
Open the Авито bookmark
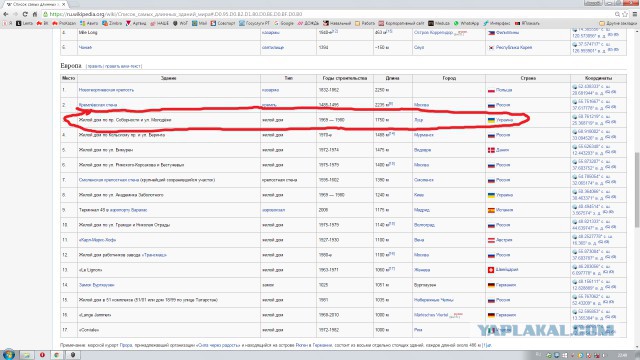click(89, 23)
